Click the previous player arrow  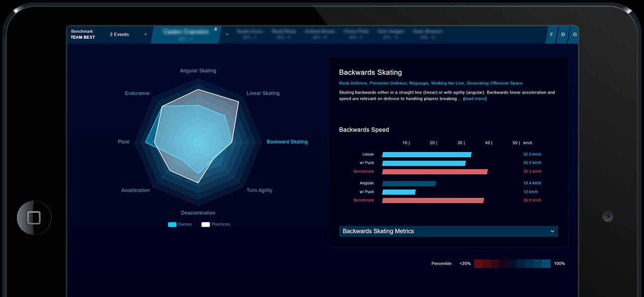pyautogui.click(x=145, y=34)
